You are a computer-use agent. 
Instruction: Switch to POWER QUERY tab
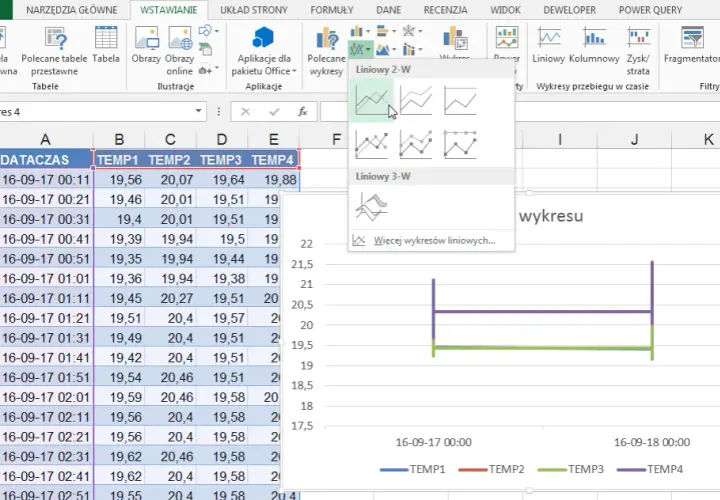tap(650, 10)
